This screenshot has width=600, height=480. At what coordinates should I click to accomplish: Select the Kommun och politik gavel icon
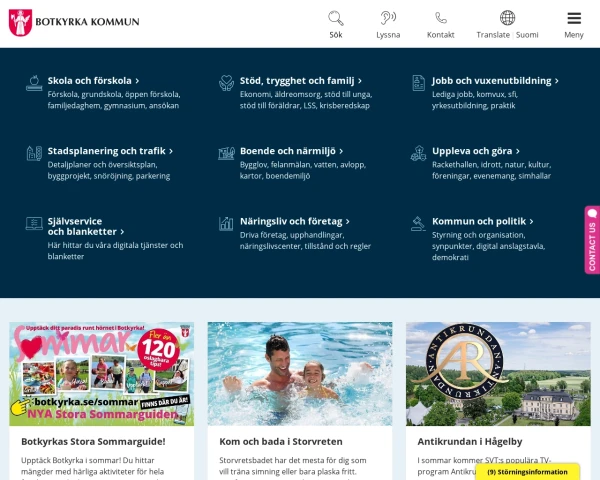[x=418, y=224]
